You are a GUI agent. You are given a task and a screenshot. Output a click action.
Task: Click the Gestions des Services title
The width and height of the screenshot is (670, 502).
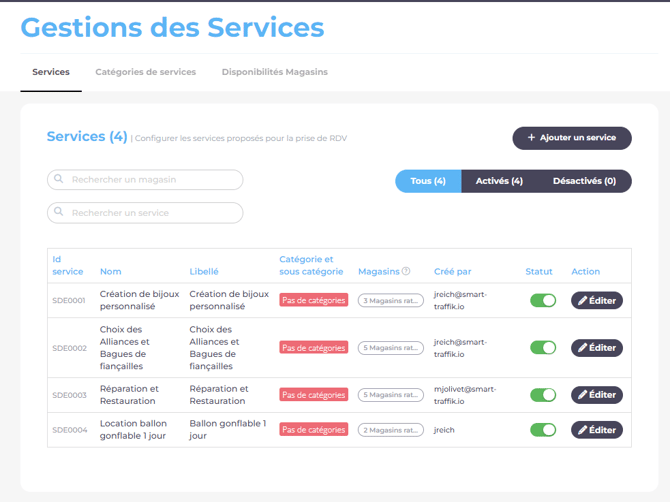[x=172, y=27]
